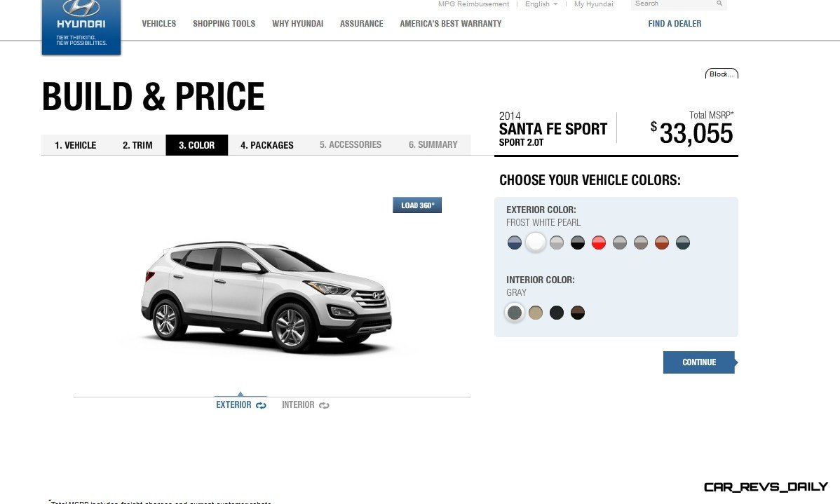Image resolution: width=840 pixels, height=504 pixels.
Task: Pick the medium gray exterior color swatch
Action: [620, 243]
